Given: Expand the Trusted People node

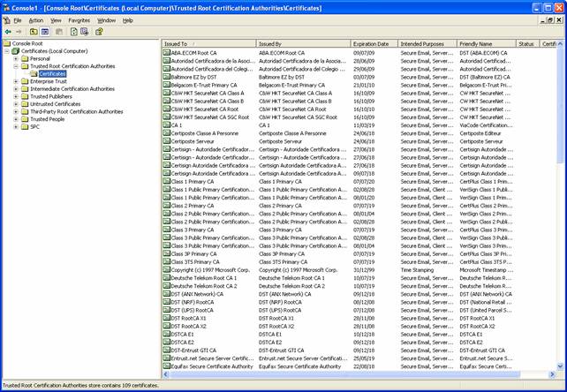Looking at the screenshot, I should click(x=16, y=120).
